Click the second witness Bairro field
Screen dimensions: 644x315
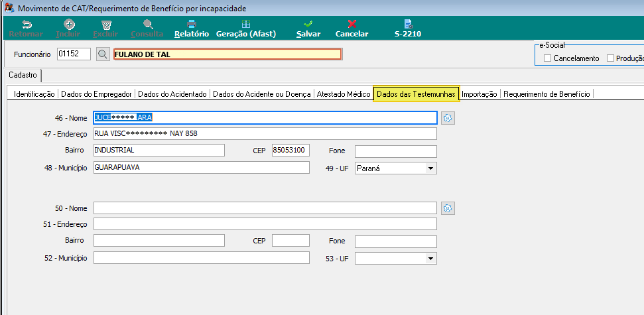(x=159, y=240)
